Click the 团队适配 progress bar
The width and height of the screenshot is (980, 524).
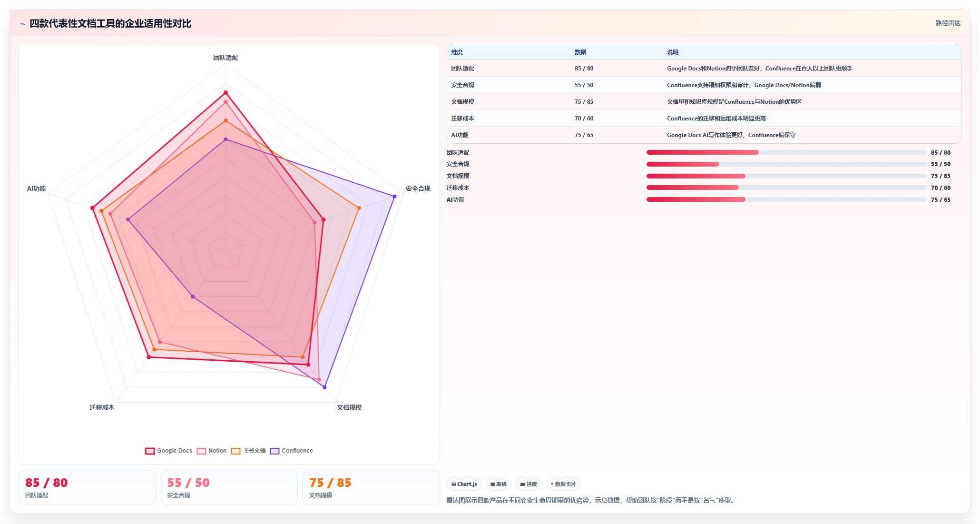[x=786, y=152]
